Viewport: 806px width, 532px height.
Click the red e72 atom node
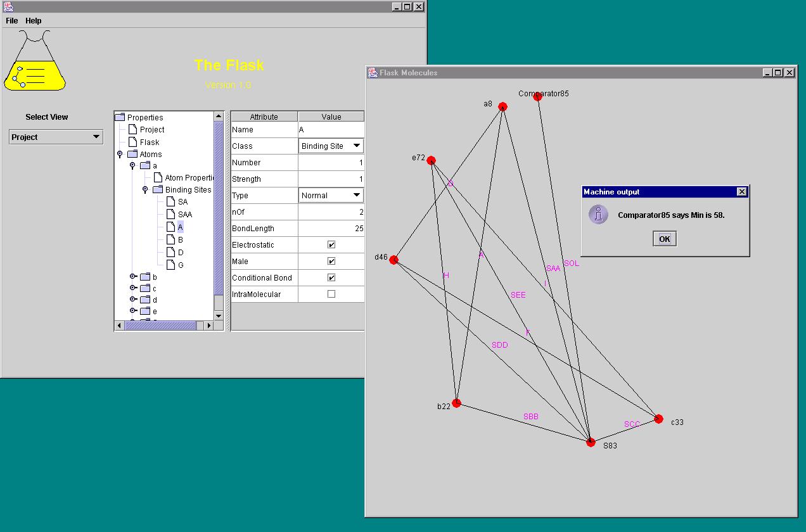click(x=432, y=161)
